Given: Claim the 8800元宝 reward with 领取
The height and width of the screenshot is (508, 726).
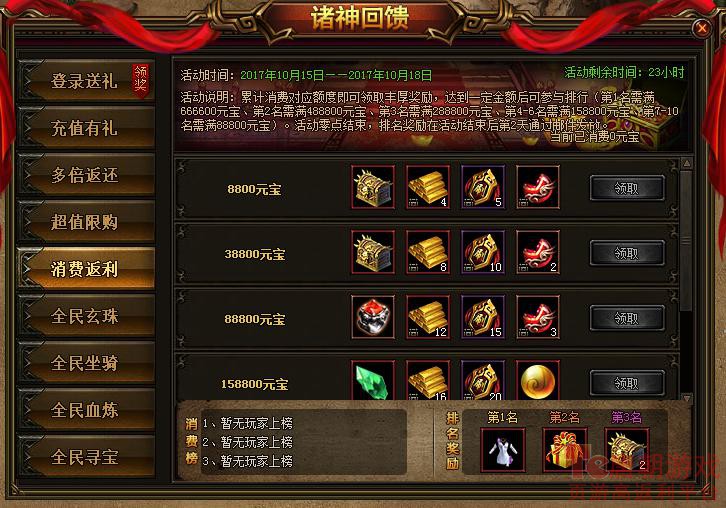Looking at the screenshot, I should (627, 188).
